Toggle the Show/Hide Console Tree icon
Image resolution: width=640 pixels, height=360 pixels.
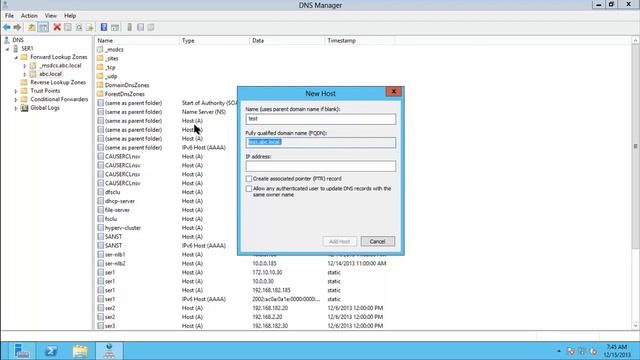point(43,27)
